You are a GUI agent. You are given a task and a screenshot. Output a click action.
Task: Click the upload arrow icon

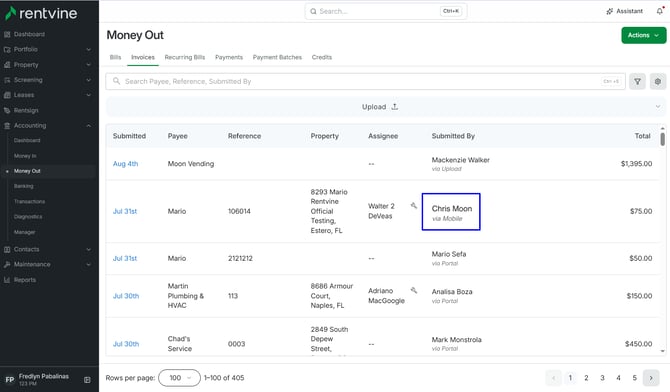pos(394,106)
